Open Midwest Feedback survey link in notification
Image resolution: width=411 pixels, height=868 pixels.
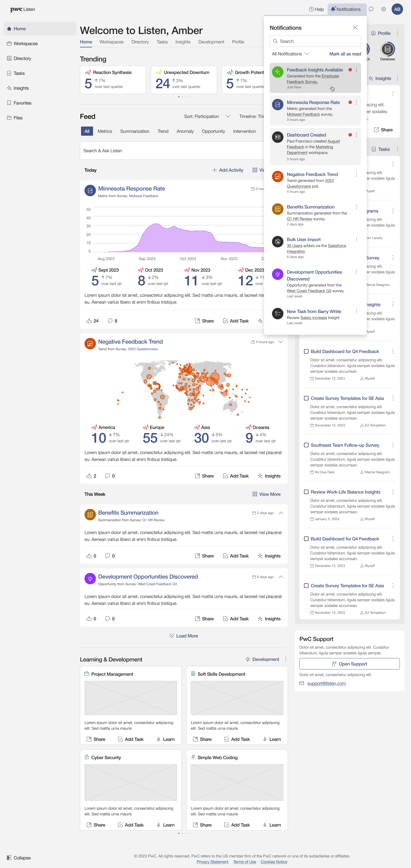(303, 115)
